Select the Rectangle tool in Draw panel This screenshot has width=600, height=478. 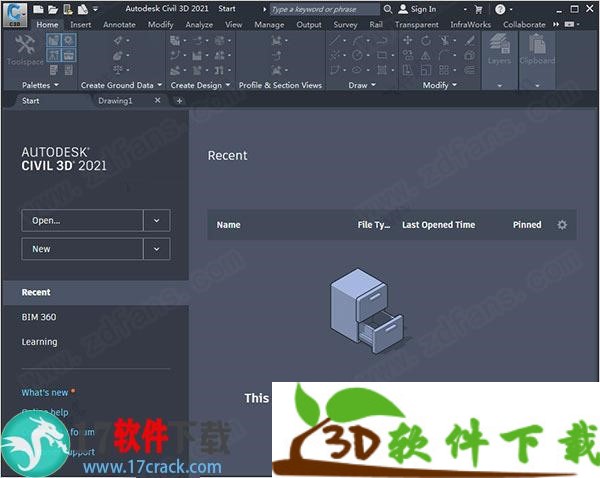click(x=382, y=55)
